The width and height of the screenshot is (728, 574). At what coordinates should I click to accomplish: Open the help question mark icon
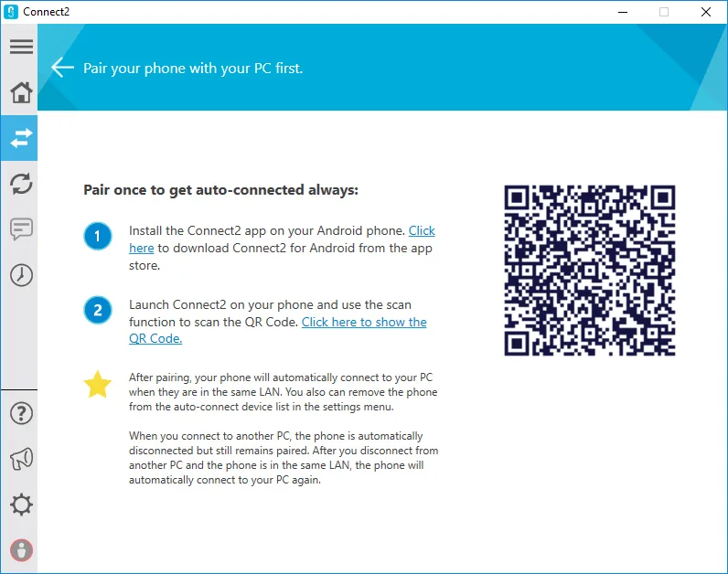point(21,413)
